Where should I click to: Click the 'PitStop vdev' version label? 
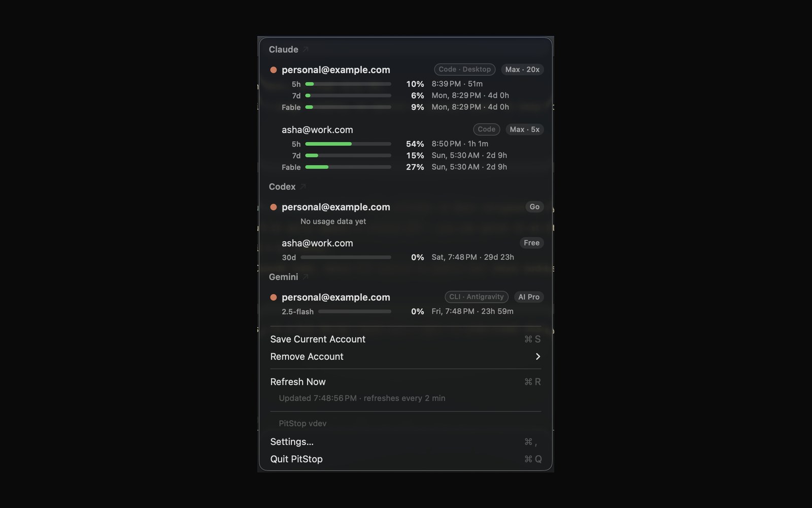[302, 423]
